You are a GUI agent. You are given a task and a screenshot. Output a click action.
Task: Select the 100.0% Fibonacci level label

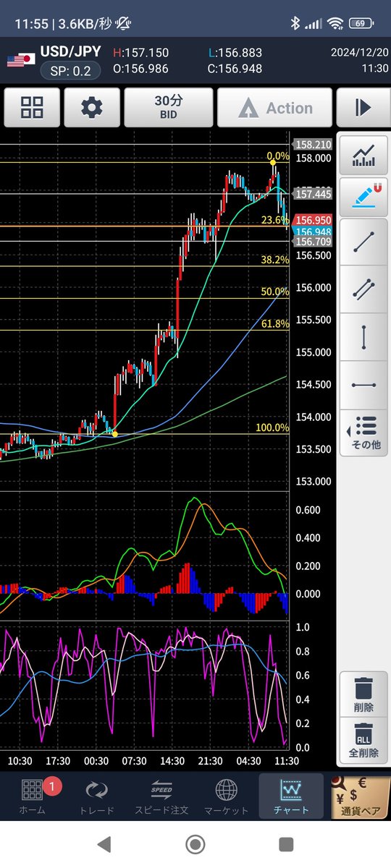click(x=272, y=428)
